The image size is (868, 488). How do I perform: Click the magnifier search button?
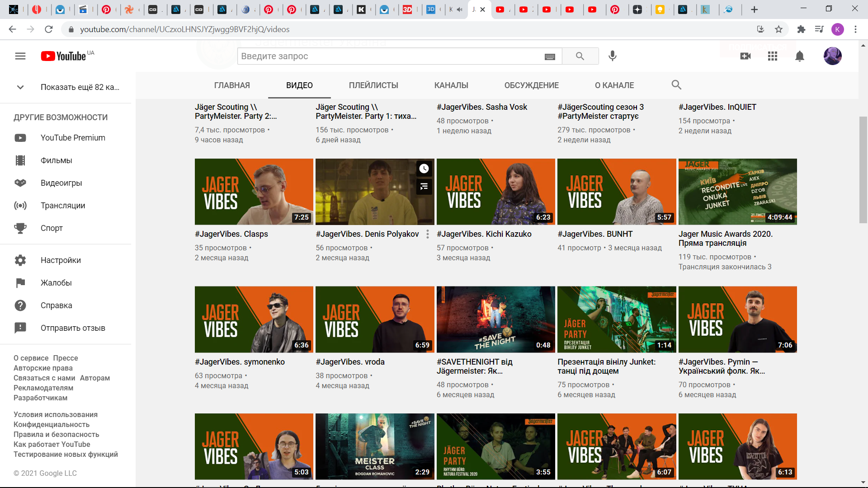pyautogui.click(x=580, y=56)
